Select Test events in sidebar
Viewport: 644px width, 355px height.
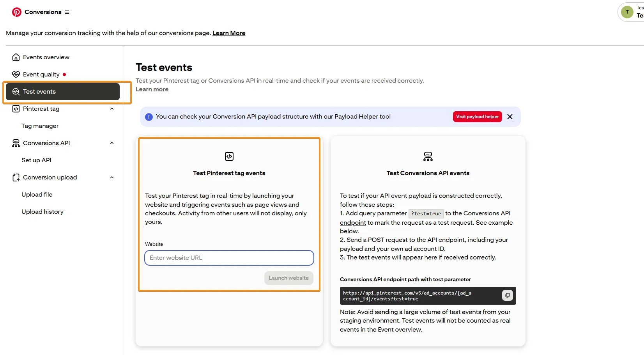tap(63, 92)
